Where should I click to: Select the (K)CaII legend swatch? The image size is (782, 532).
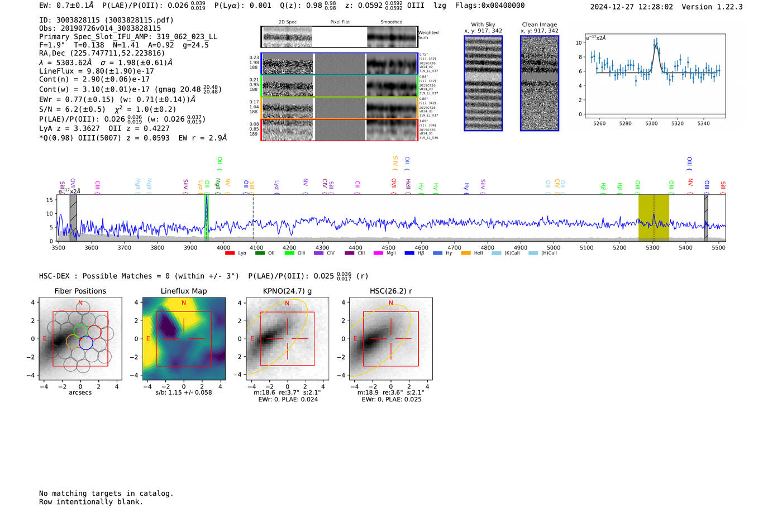pyautogui.click(x=496, y=253)
